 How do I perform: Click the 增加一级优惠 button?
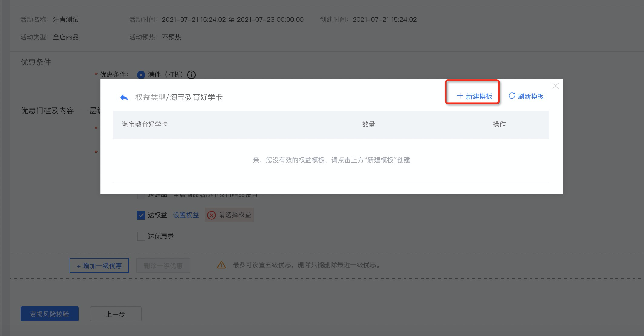[x=99, y=266]
